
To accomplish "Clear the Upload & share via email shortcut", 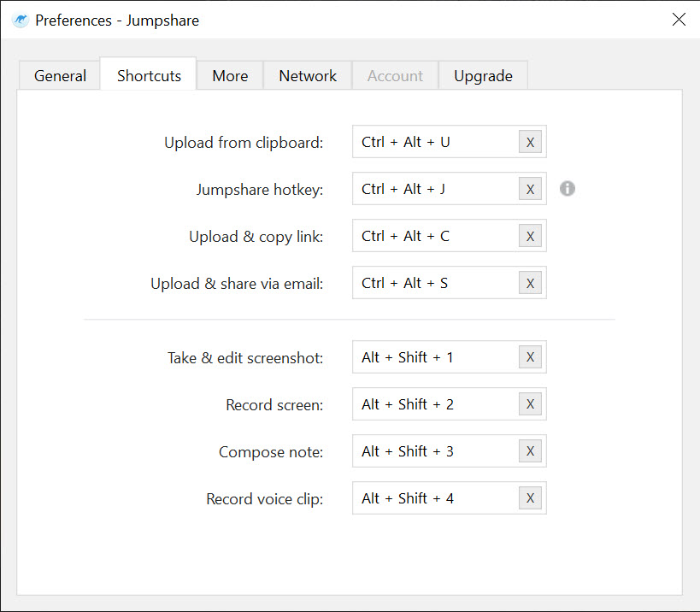I will tap(530, 283).
